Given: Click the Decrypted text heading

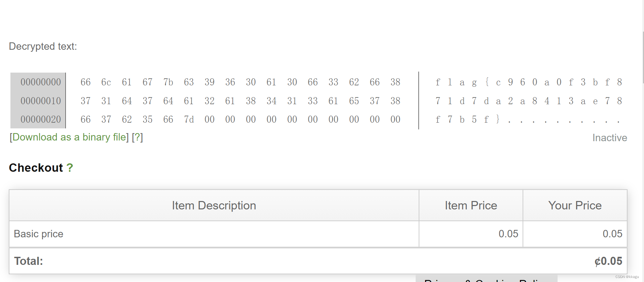Looking at the screenshot, I should [43, 46].
